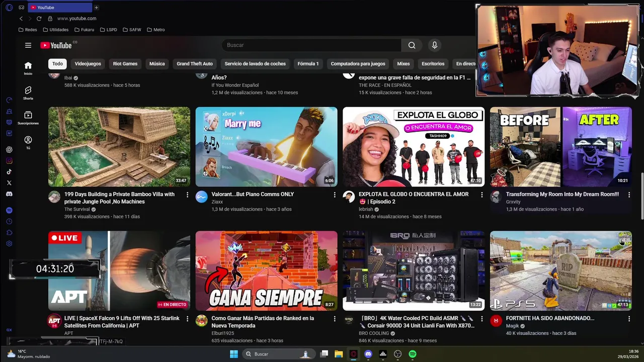The width and height of the screenshot is (644, 362).
Task: Open Shorts in YouTube sidebar
Action: point(28,93)
